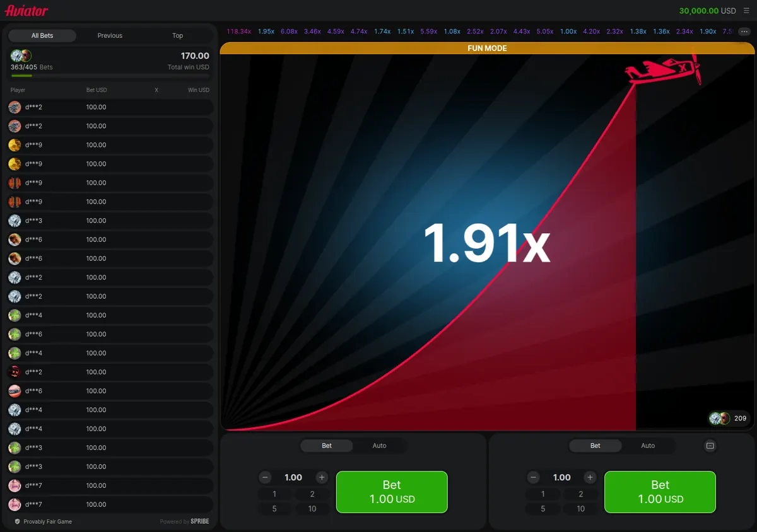
Task: Increase the first bet panel amount with plus
Action: pyautogui.click(x=322, y=478)
